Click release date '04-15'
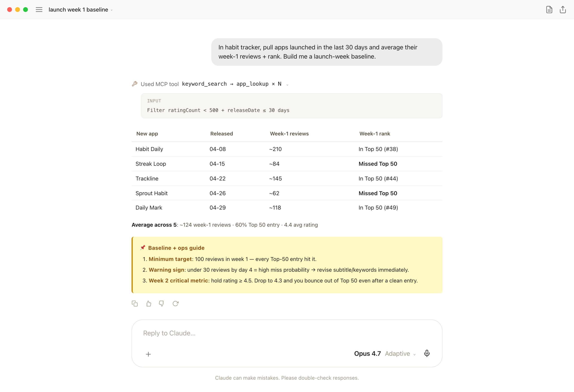Image resolution: width=574 pixels, height=392 pixels. pos(217,164)
